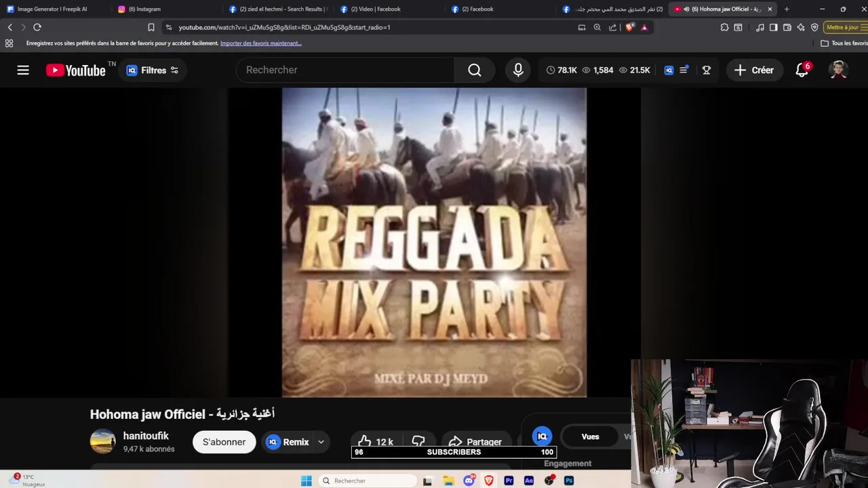
Task: Click S'abonner subscribe button
Action: click(224, 442)
